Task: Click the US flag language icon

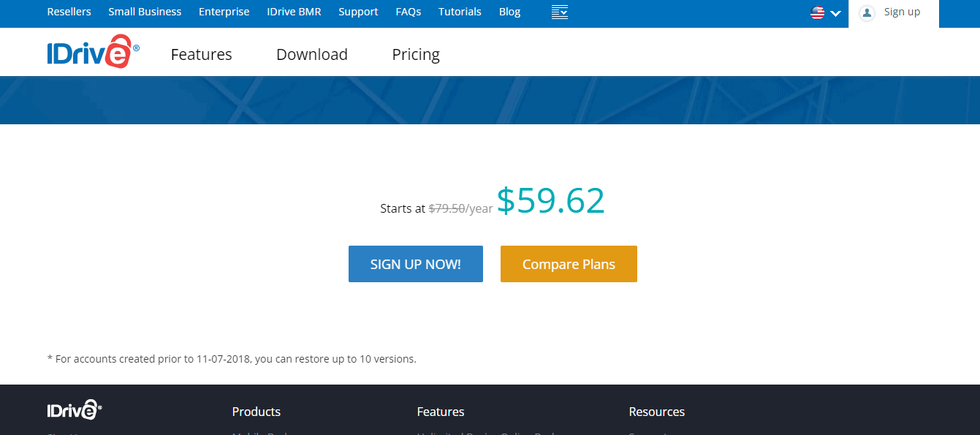Action: click(816, 12)
